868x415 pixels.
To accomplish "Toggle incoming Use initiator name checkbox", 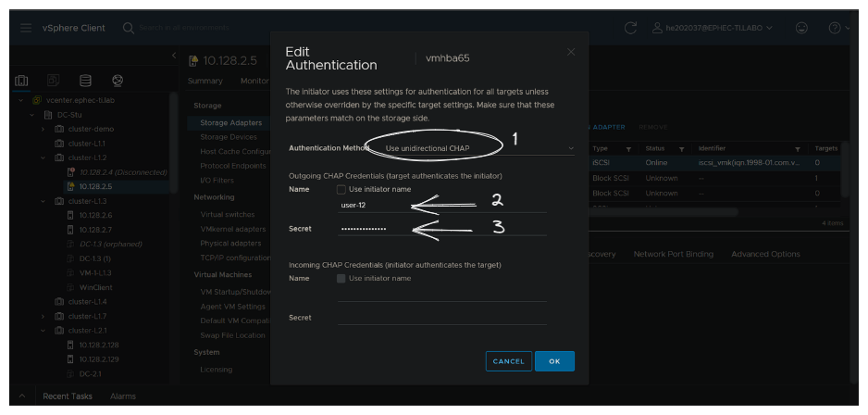I will pyautogui.click(x=341, y=278).
